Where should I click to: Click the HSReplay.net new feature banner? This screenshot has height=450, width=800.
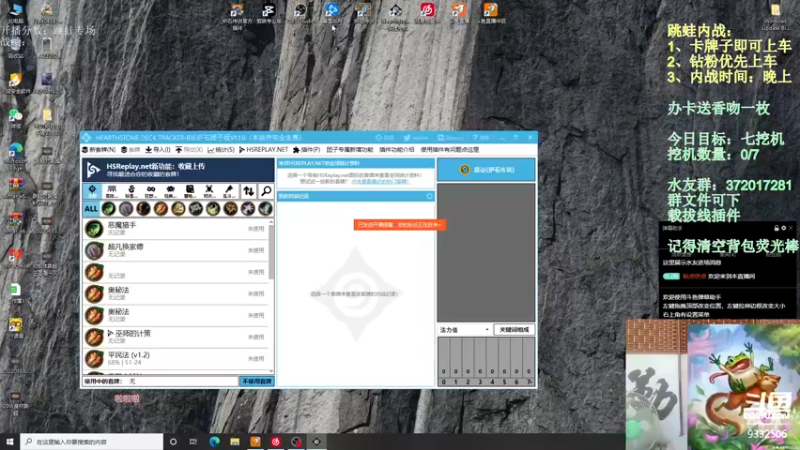[178, 170]
